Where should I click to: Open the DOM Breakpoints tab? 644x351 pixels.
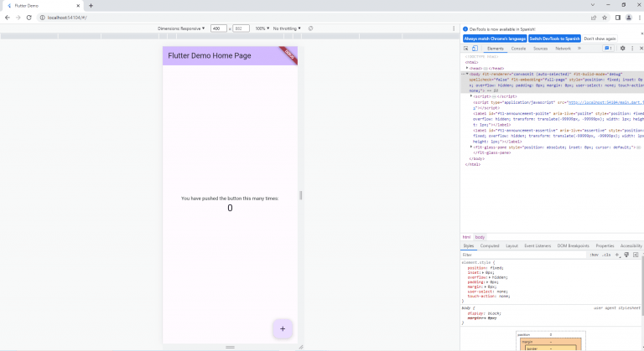point(573,246)
